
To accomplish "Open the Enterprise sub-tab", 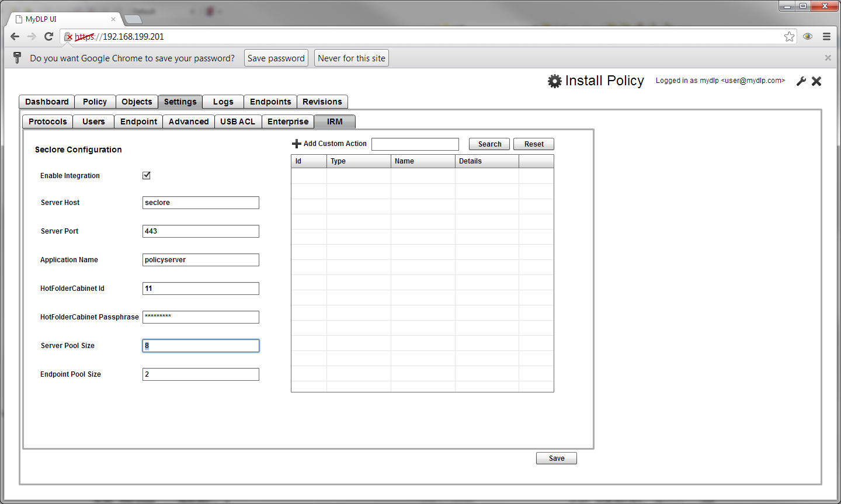I will [288, 121].
